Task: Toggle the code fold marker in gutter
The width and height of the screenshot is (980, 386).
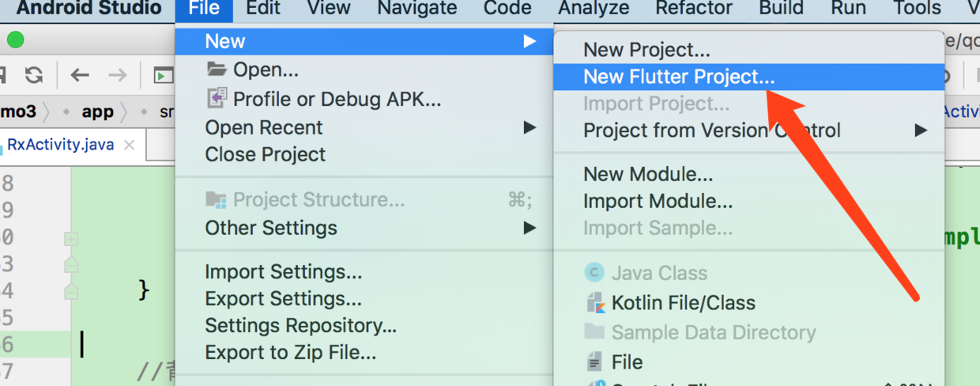Action: pyautogui.click(x=71, y=238)
